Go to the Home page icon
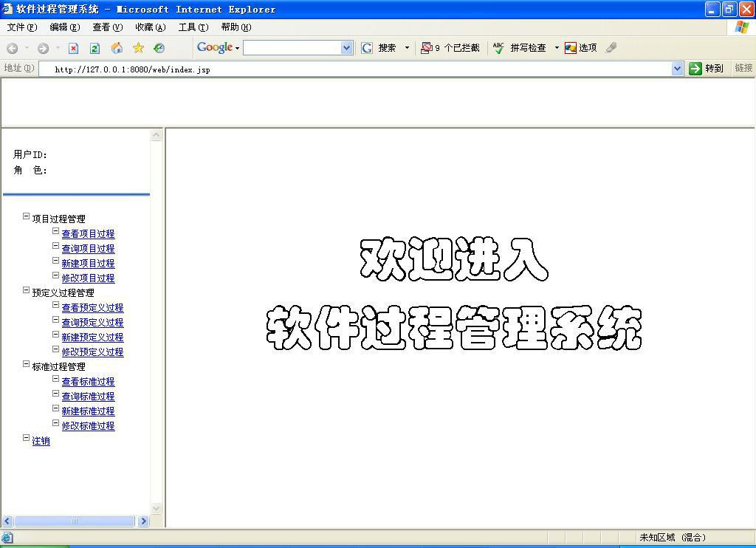756x548 pixels. (117, 48)
